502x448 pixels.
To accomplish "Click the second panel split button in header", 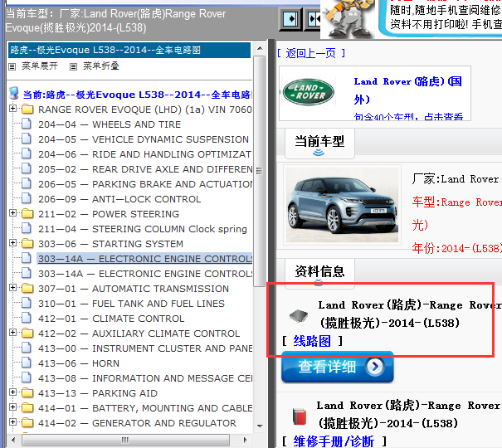I will [x=313, y=19].
